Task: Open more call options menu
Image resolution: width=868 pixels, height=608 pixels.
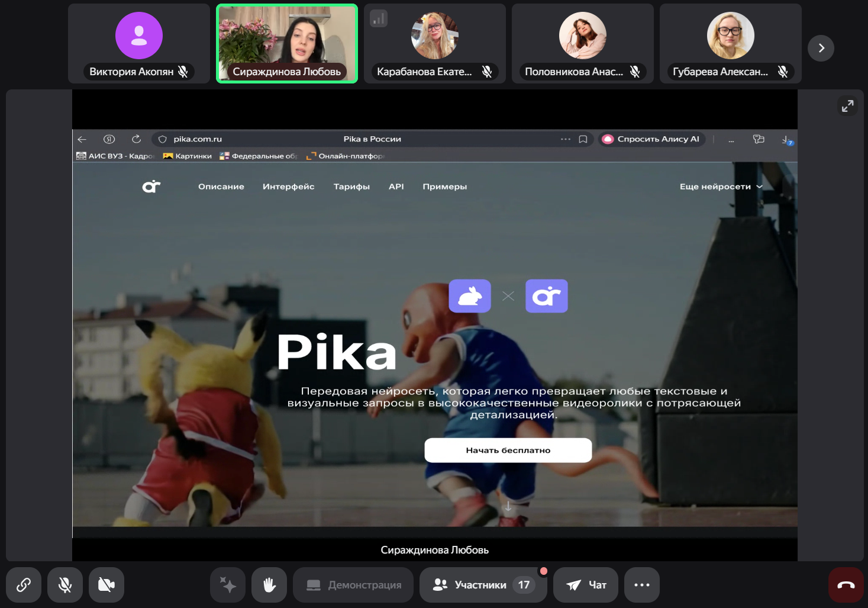Action: (642, 585)
